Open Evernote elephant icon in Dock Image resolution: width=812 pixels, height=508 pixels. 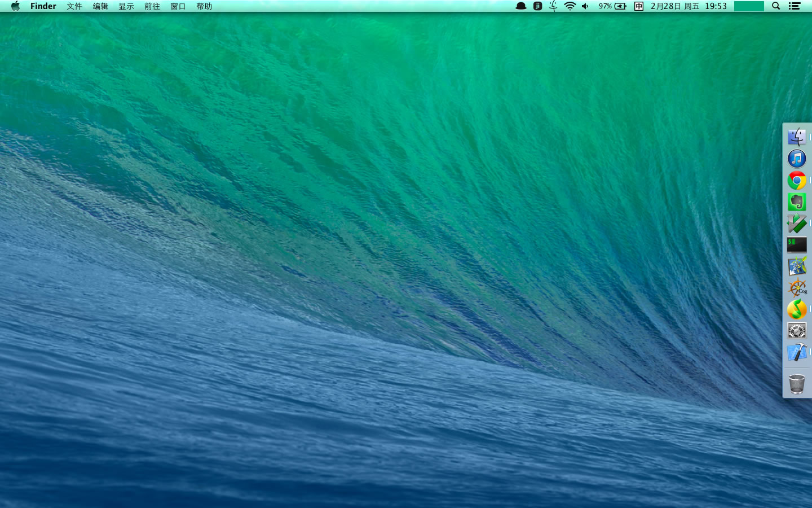[797, 202]
